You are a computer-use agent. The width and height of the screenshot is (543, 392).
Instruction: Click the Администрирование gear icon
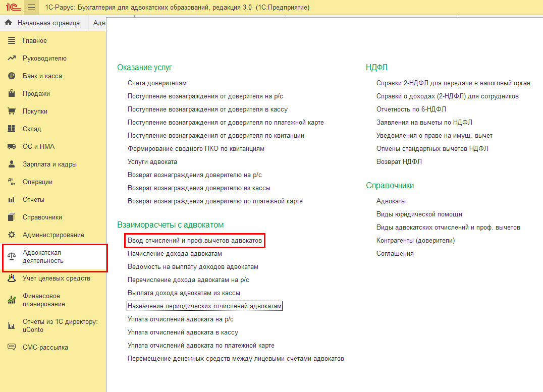tap(12, 235)
